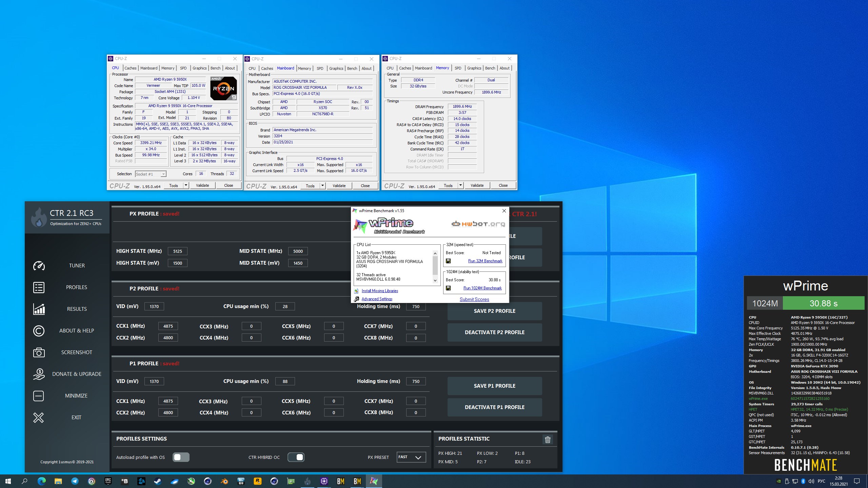Open About tab in the Memory CPU-Z window
Image resolution: width=868 pixels, height=488 pixels.
pyautogui.click(x=504, y=68)
